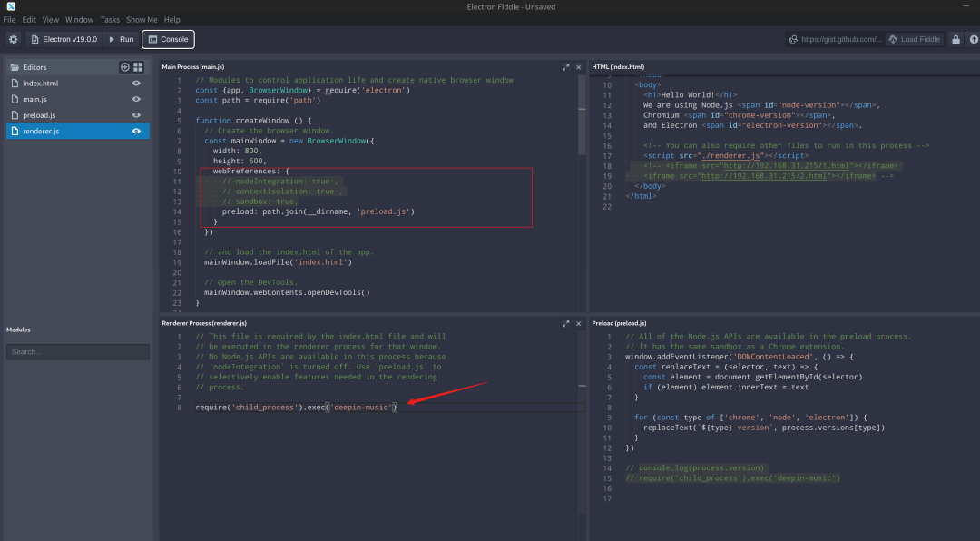Click the publish upload arrow icon
Screen dimensions: 980x541
tap(974, 39)
